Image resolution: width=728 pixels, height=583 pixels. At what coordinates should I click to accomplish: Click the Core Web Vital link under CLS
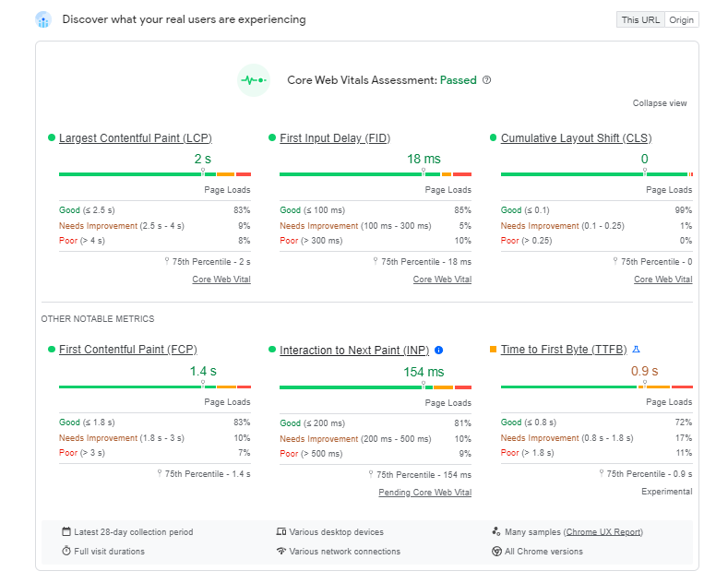tap(662, 280)
